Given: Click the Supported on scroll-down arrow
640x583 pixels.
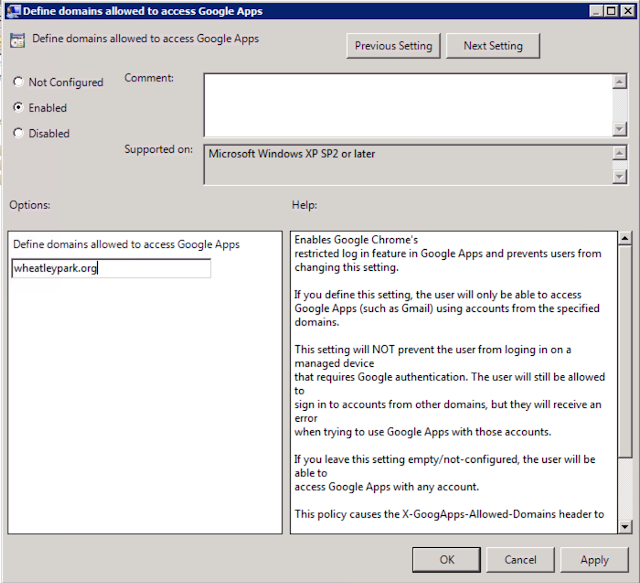Looking at the screenshot, I should (620, 177).
